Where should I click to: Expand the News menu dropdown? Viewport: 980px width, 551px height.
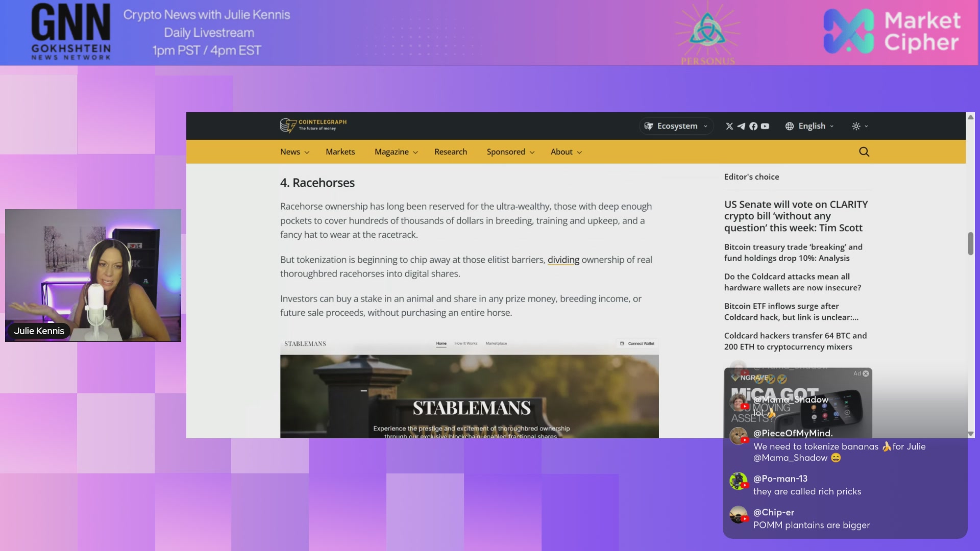click(295, 152)
